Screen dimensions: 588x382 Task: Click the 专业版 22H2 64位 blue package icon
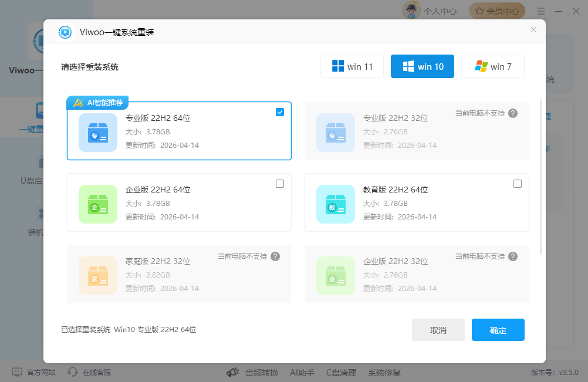point(98,133)
